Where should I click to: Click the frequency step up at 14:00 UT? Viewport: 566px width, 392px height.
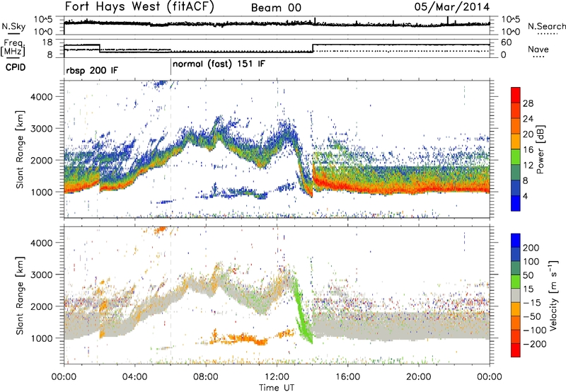[313, 48]
